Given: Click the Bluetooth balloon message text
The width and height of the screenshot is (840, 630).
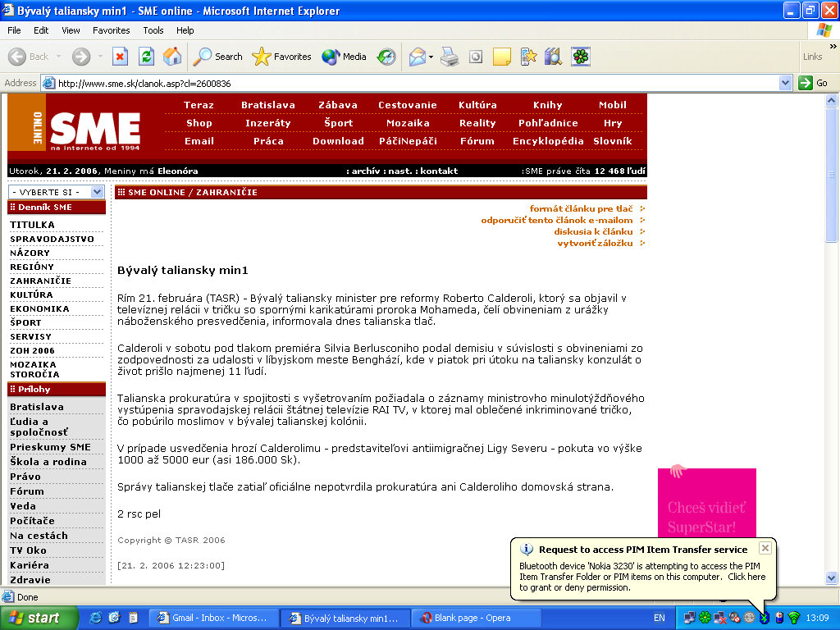Looking at the screenshot, I should coord(641,577).
